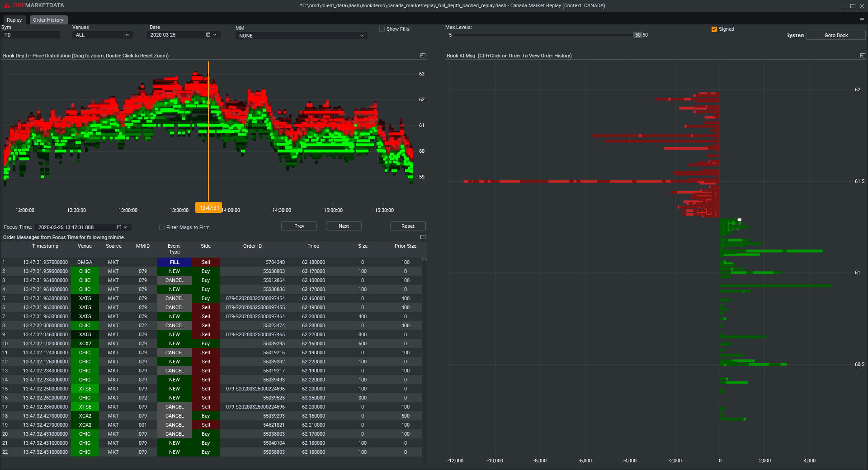Click the popout icon on Book At Msg panel
Image resolution: width=868 pixels, height=470 pixels.
863,55
